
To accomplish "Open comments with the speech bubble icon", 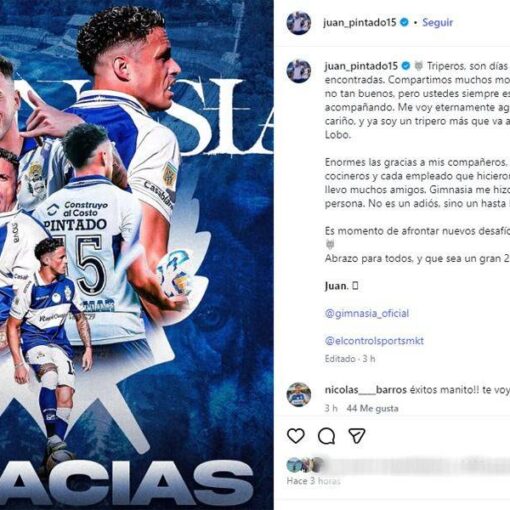I will pos(326,436).
